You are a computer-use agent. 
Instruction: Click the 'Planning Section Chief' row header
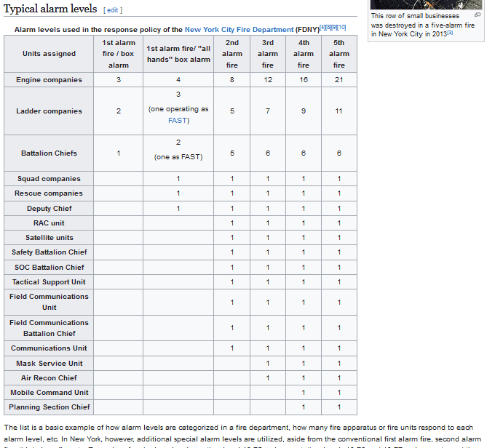click(49, 407)
